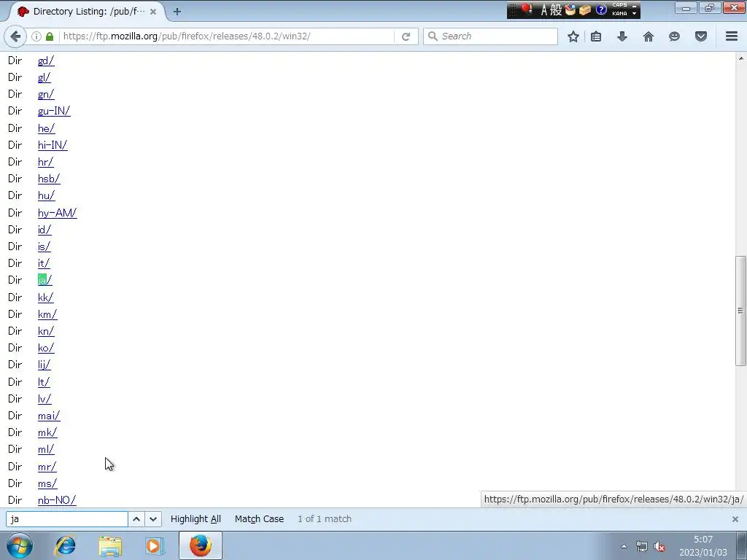Screen dimensions: 747x560
Task: Open the ko/ directory link
Action: pyautogui.click(x=46, y=348)
